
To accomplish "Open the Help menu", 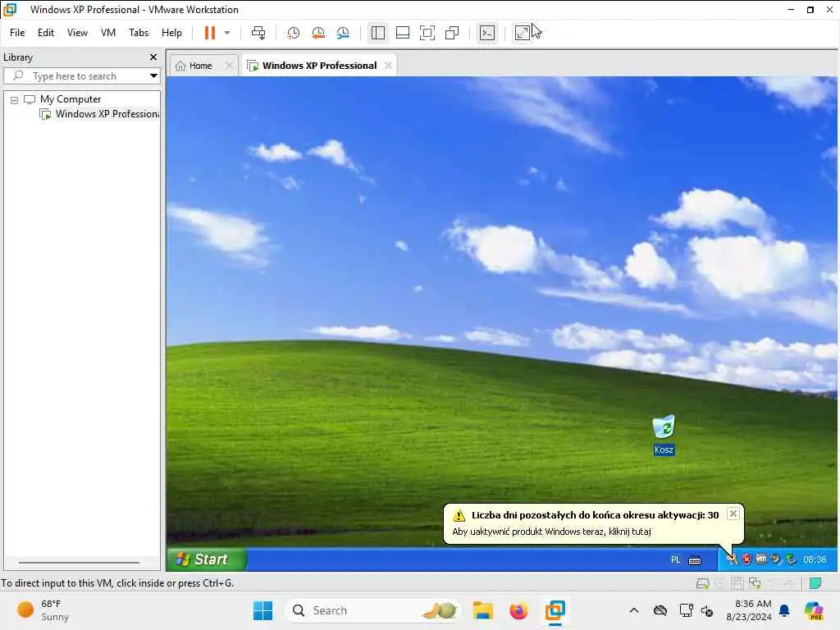I will [x=171, y=33].
